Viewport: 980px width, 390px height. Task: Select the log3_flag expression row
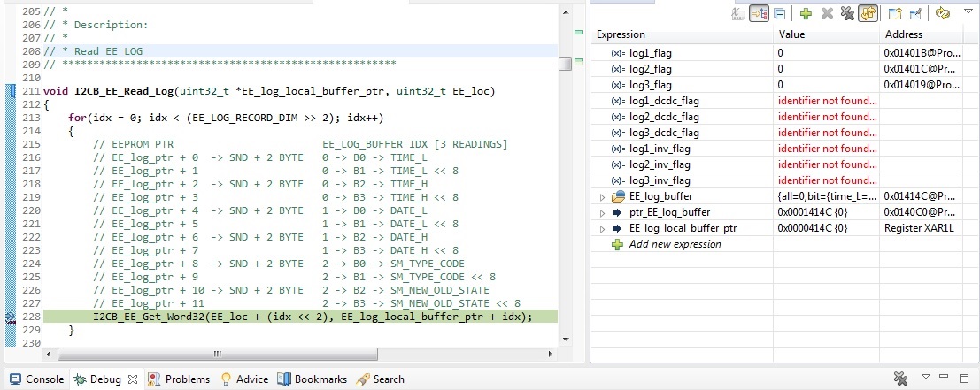[784, 85]
